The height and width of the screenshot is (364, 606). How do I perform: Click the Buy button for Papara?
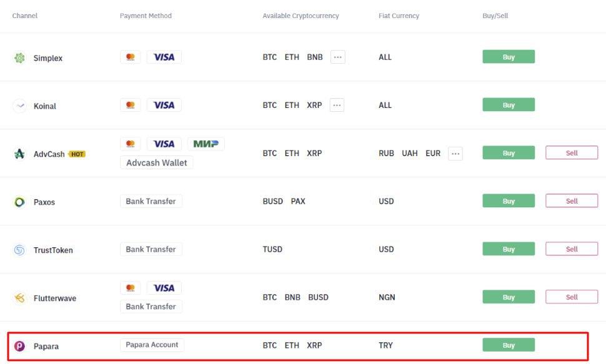[x=509, y=345]
